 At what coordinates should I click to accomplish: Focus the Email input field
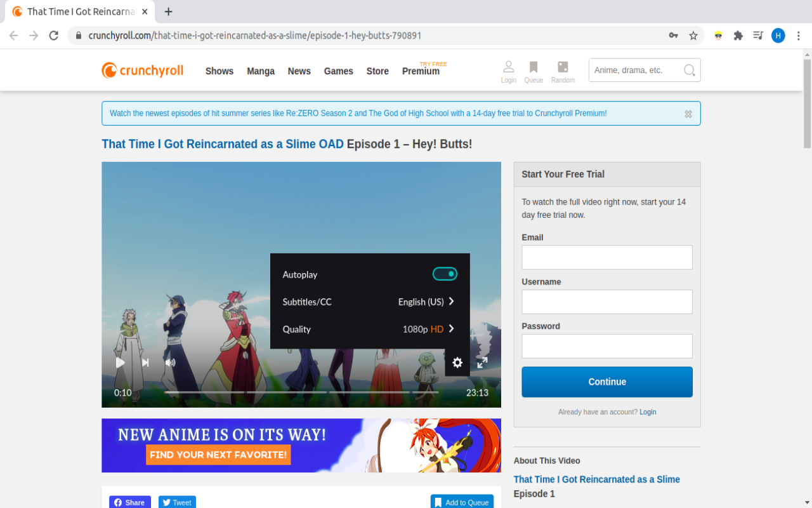607,258
